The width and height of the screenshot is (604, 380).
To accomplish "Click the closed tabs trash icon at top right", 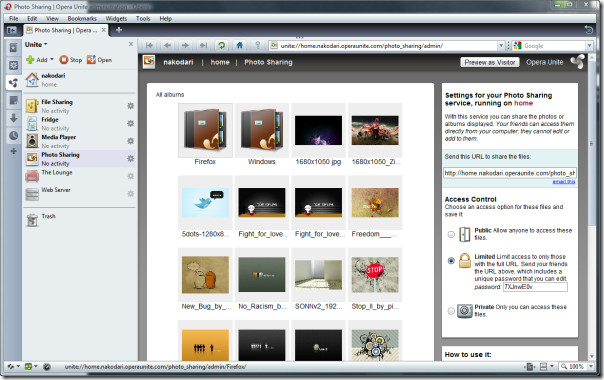I will [x=589, y=30].
